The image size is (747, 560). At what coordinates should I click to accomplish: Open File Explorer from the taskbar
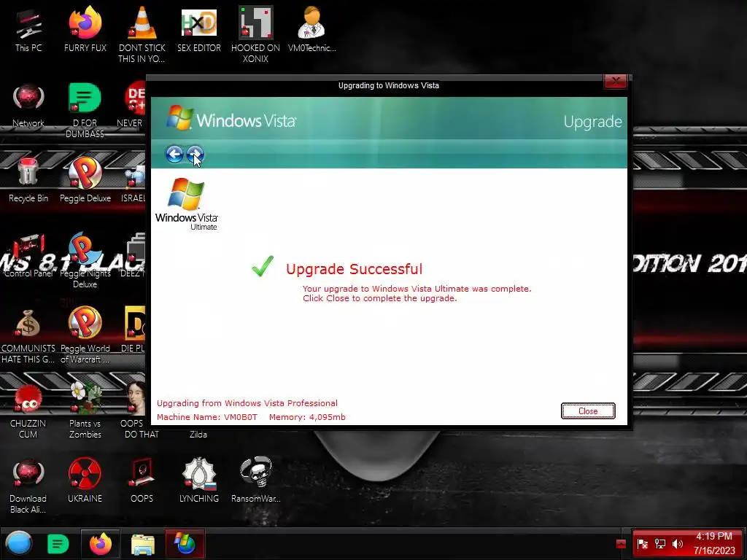(142, 544)
